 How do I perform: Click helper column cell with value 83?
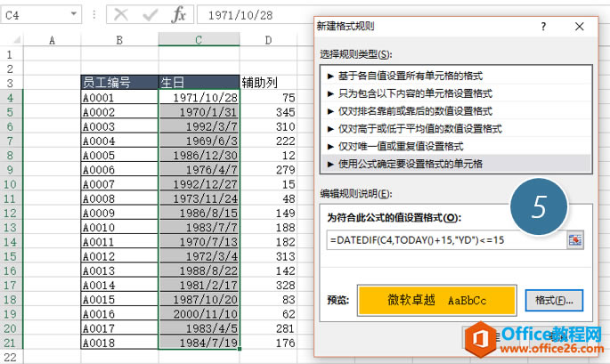click(268, 299)
